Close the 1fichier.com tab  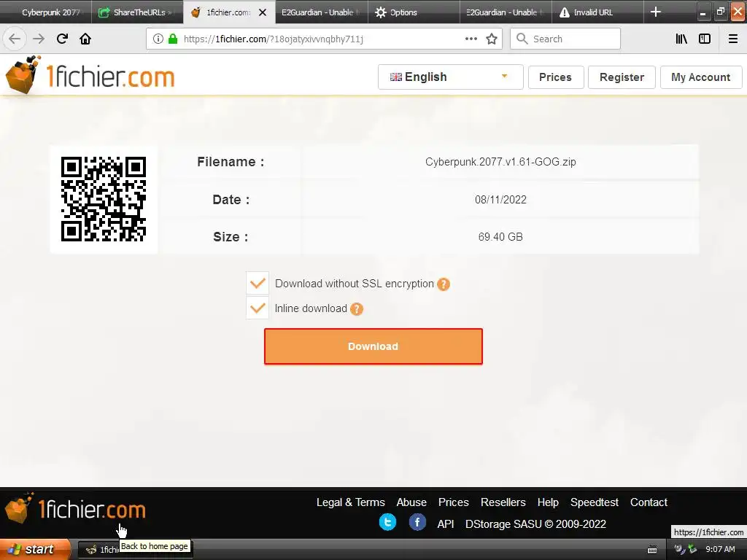pyautogui.click(x=263, y=12)
